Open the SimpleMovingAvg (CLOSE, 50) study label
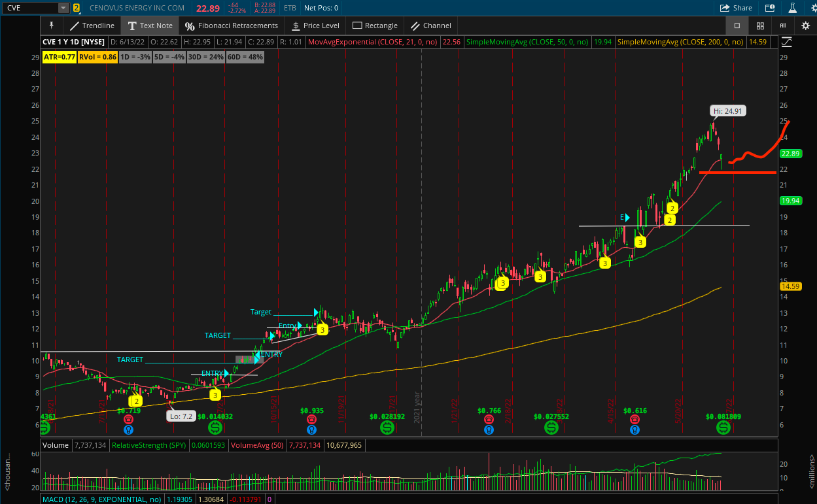Image resolution: width=817 pixels, height=504 pixels. [527, 42]
